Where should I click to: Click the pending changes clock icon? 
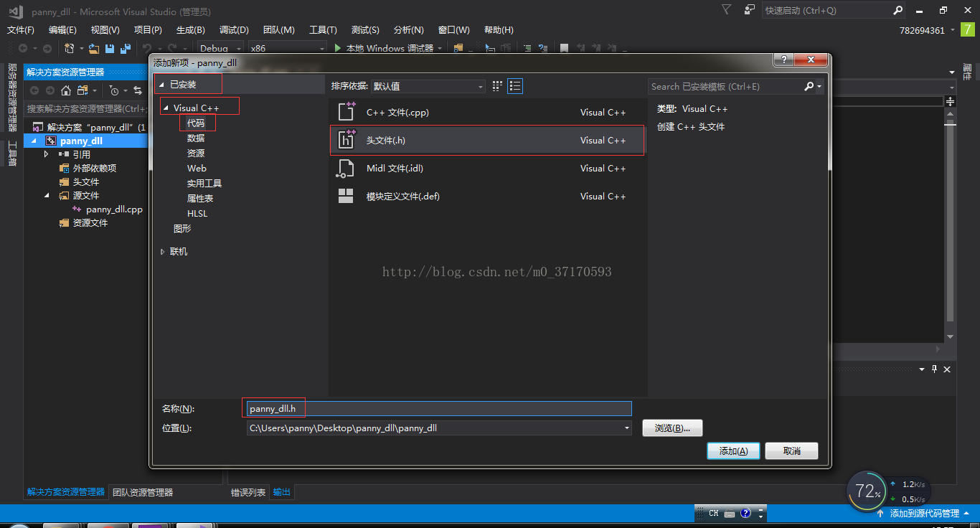(x=114, y=90)
